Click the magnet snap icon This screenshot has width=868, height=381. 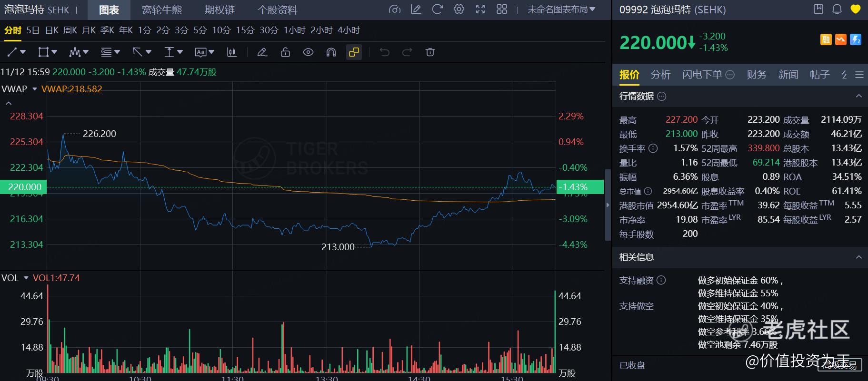(331, 52)
